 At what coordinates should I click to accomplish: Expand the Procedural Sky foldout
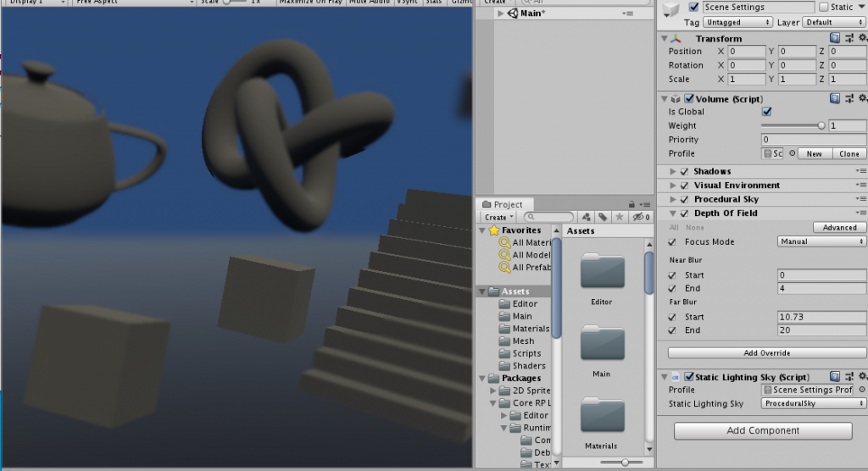pos(672,199)
